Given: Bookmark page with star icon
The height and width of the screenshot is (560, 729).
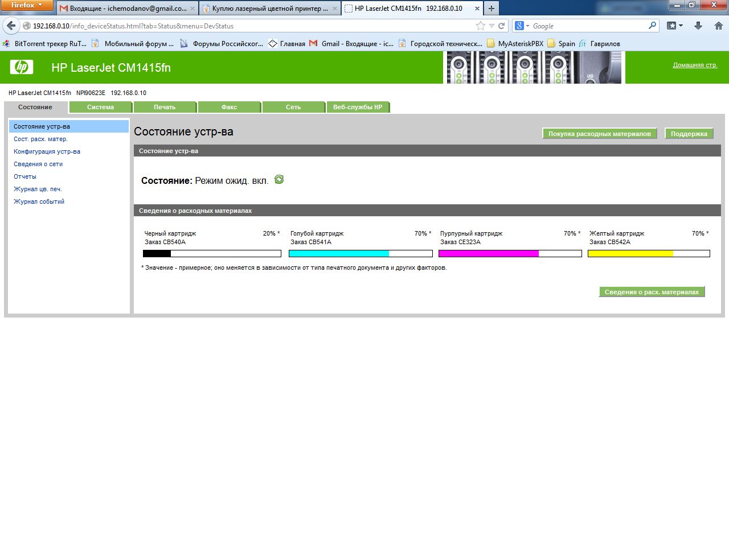Looking at the screenshot, I should (481, 26).
